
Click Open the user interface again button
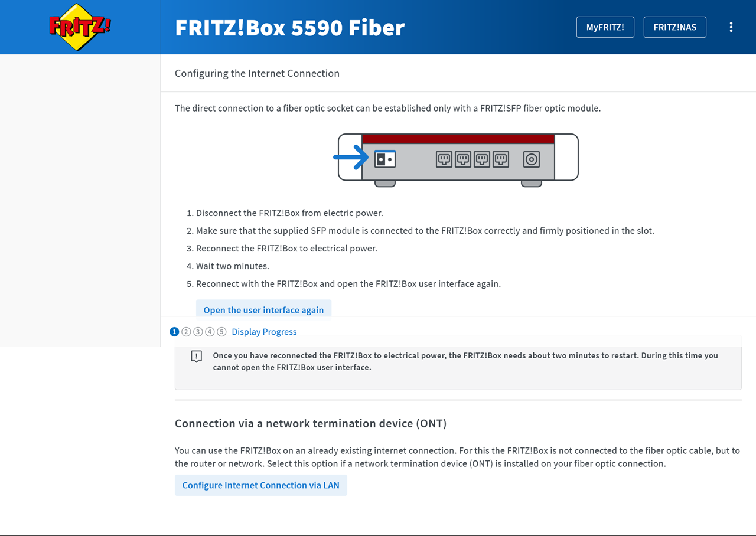(263, 309)
